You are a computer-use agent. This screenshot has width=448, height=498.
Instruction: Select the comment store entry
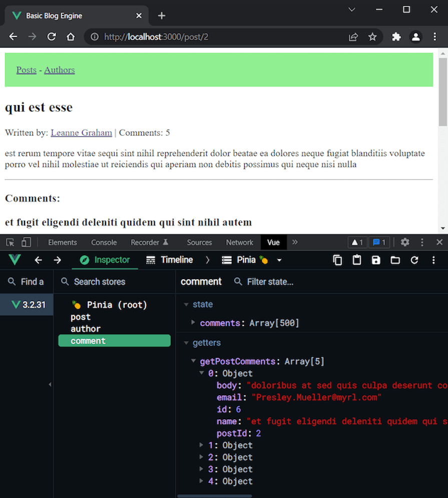click(x=88, y=341)
